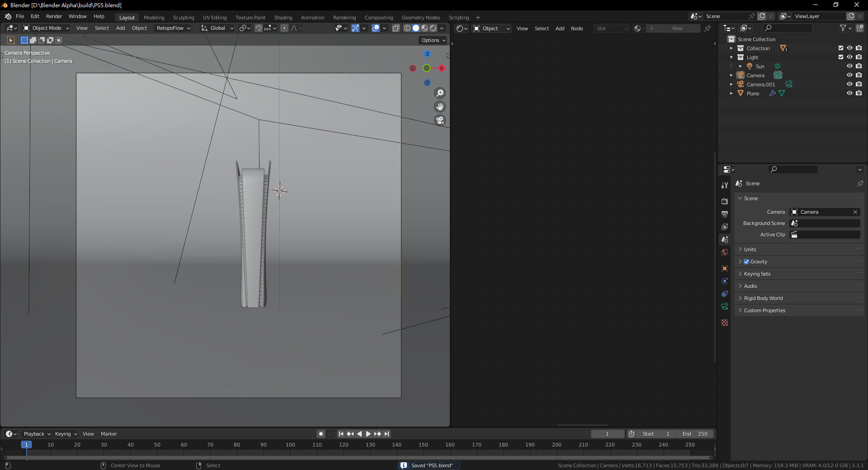This screenshot has width=868, height=470.
Task: Click the zoom magnifier gizmo in viewport
Action: click(x=439, y=93)
